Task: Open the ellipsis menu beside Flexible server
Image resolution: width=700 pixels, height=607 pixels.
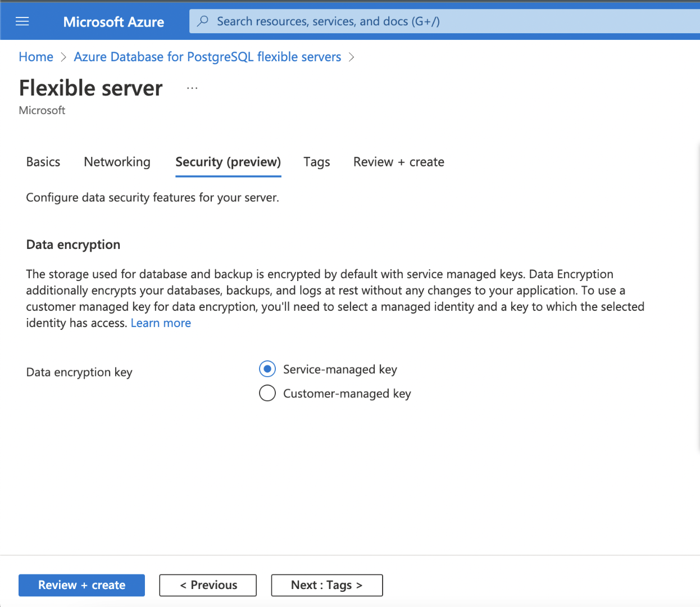Action: [x=192, y=88]
